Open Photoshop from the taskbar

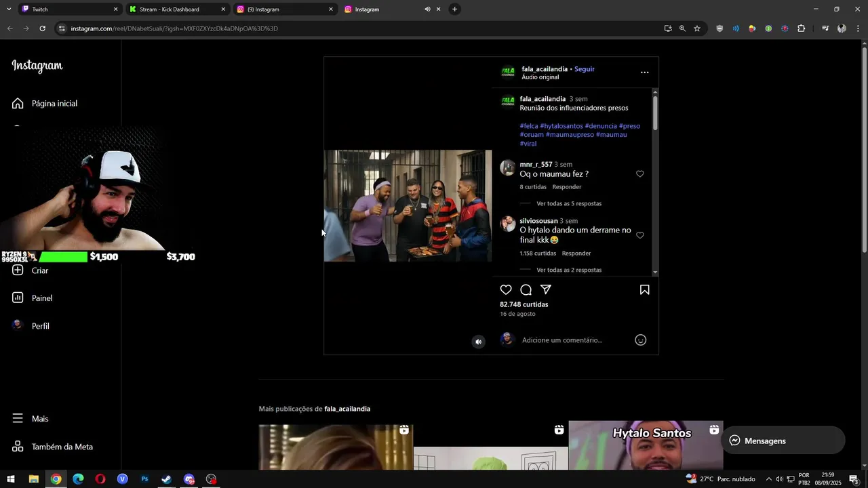[x=144, y=479]
